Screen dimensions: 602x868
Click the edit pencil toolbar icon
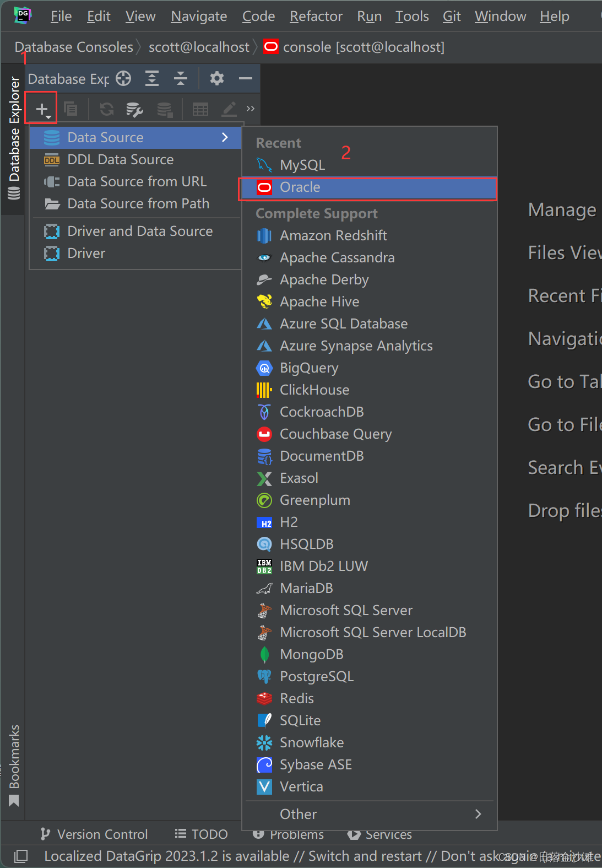coord(229,109)
